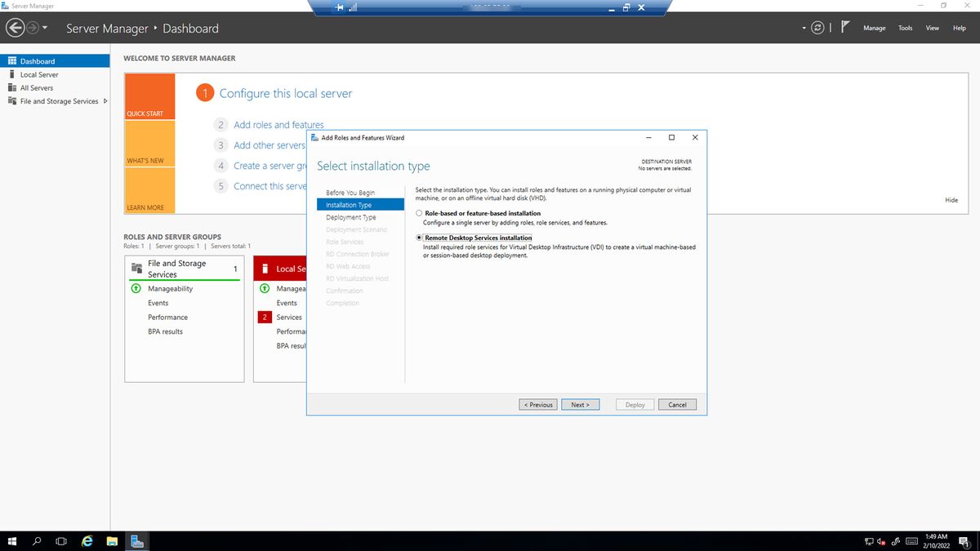Refresh the Server Manager dashboard

[817, 28]
